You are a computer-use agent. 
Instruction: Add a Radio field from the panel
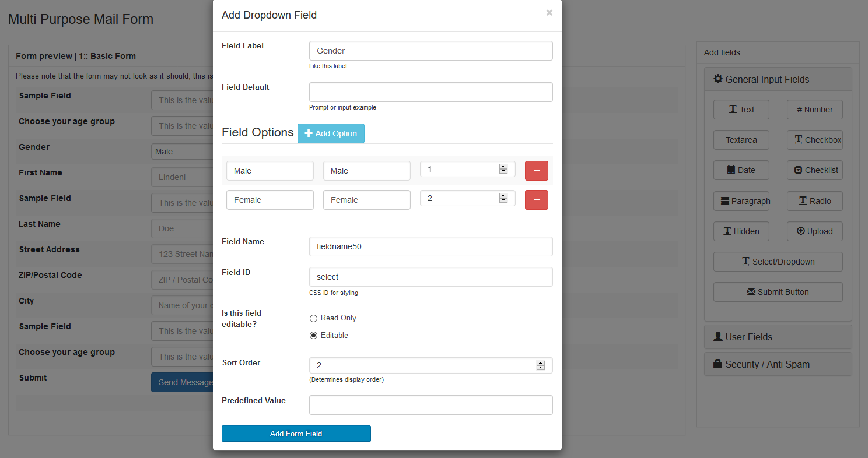(815, 201)
